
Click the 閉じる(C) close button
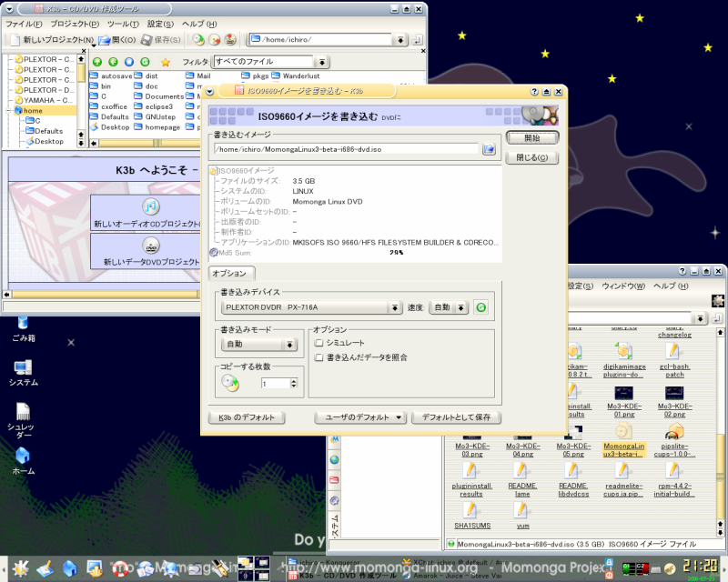click(x=532, y=158)
